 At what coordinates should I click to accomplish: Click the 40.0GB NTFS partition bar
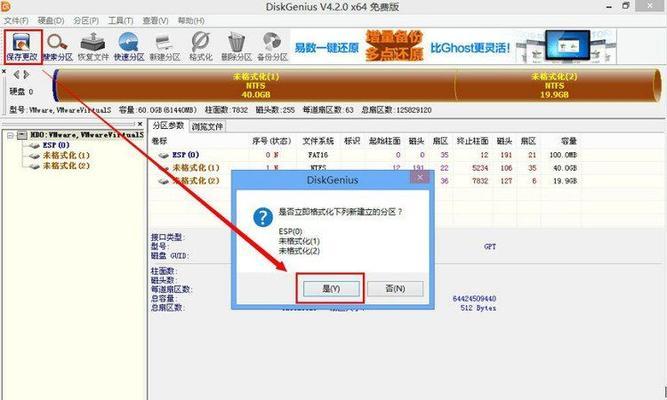coord(256,86)
